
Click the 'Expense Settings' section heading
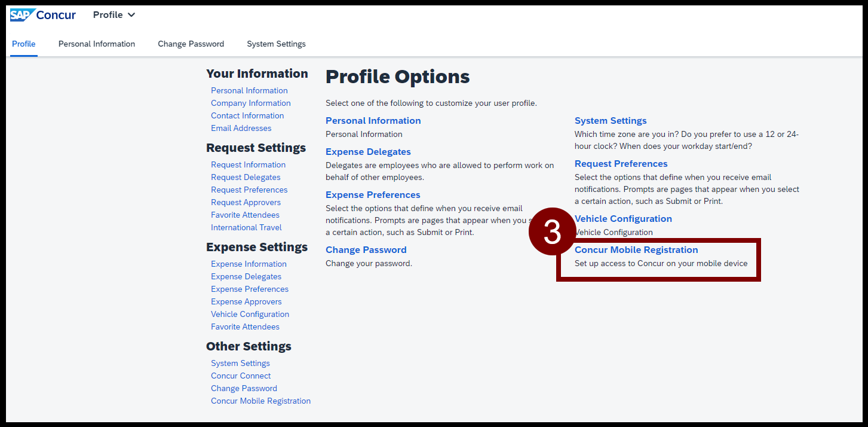[x=257, y=247]
